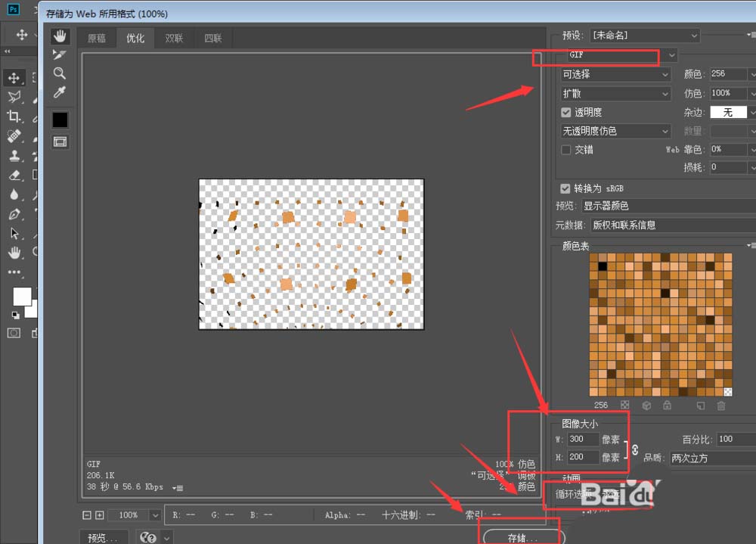Click the black eyedropper color swatch
The width and height of the screenshot is (756, 544).
(60, 120)
